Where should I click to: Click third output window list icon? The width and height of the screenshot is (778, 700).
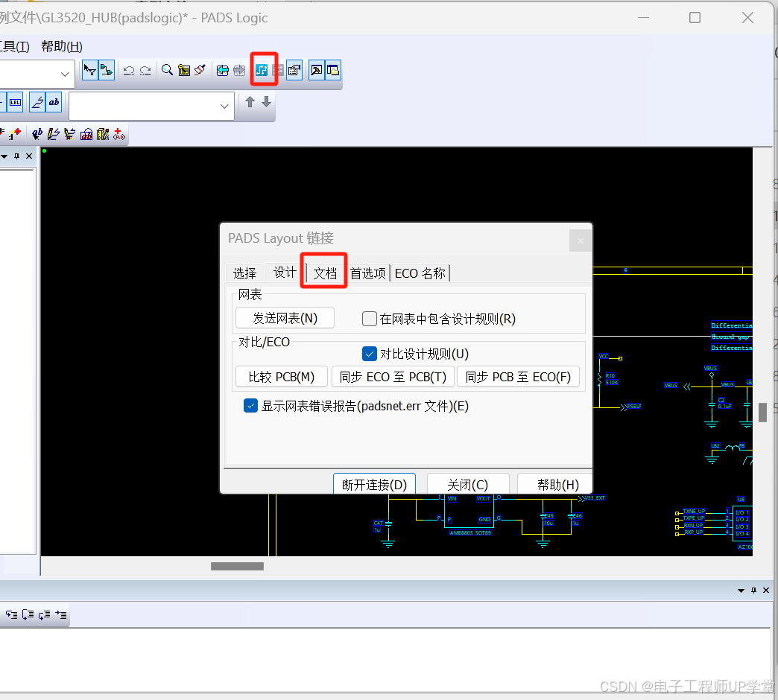pyautogui.click(x=44, y=614)
